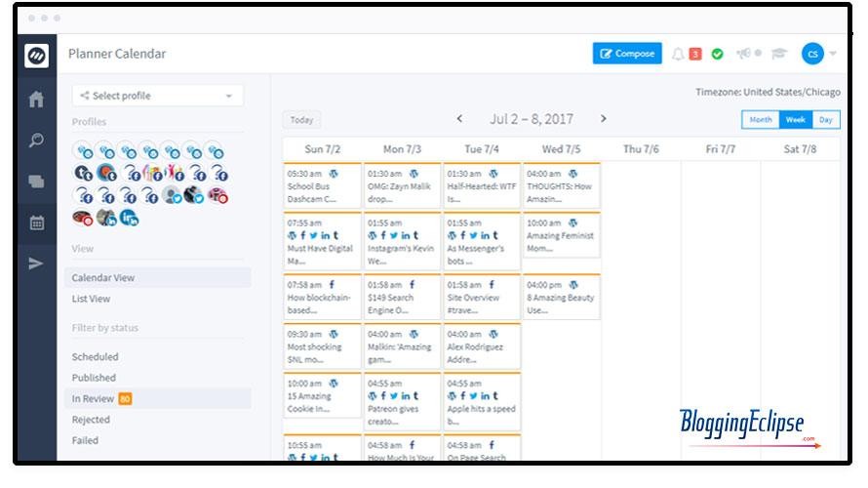The width and height of the screenshot is (868, 488).
Task: Click the megaphone announcements icon
Action: 743,53
